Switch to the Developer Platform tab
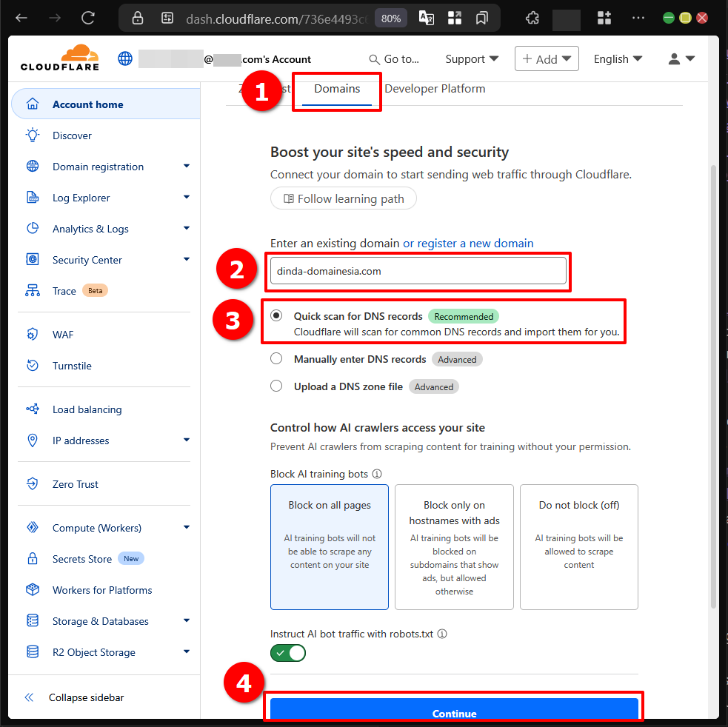 click(435, 89)
